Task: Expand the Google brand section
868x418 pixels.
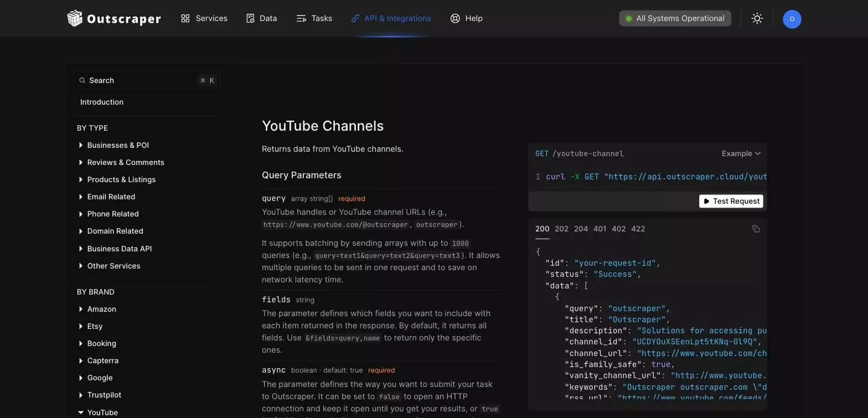Action: [x=96, y=378]
